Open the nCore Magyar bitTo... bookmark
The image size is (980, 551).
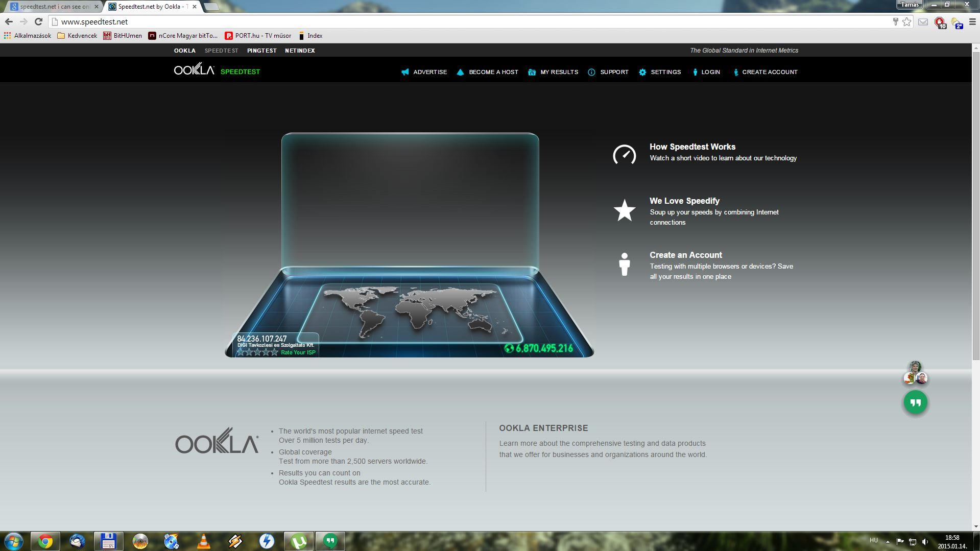[183, 36]
